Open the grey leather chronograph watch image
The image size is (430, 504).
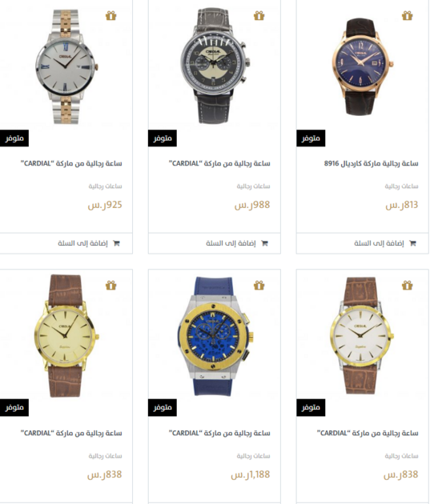[215, 66]
